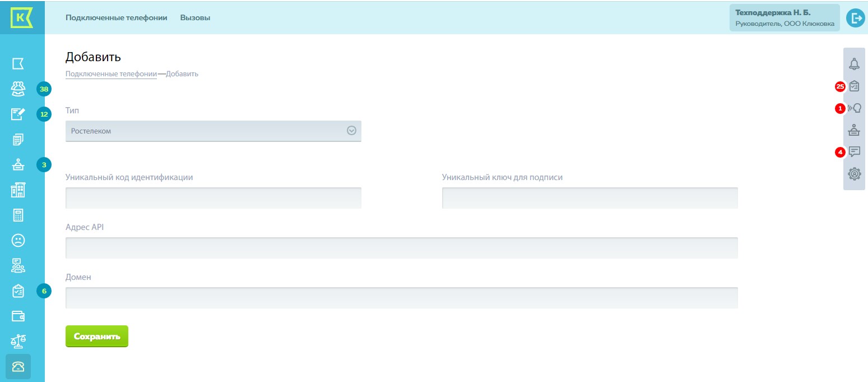
Task: Open Подключенные телефонии in top menu
Action: [x=116, y=17]
